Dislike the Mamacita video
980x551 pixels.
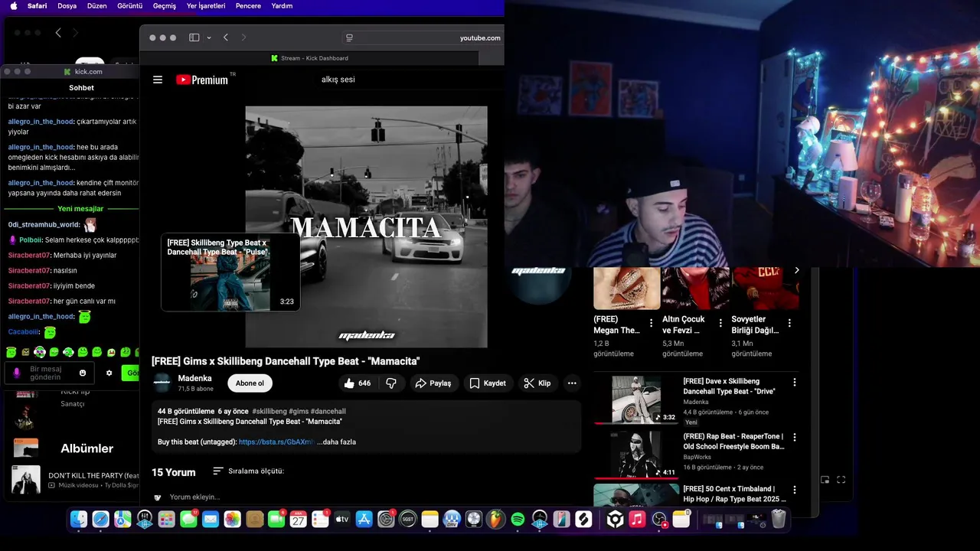[391, 383]
